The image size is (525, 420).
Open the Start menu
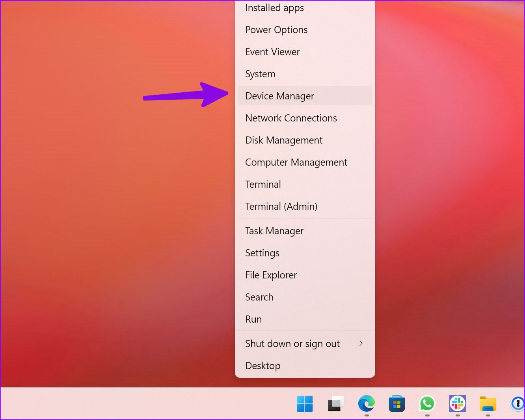tap(305, 403)
